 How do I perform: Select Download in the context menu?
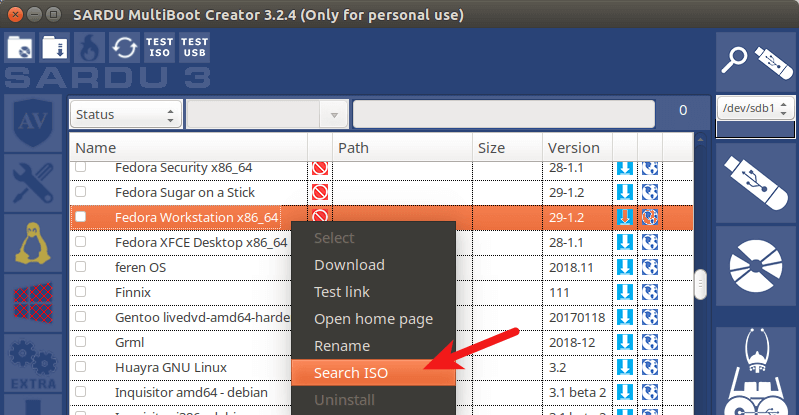coord(349,265)
